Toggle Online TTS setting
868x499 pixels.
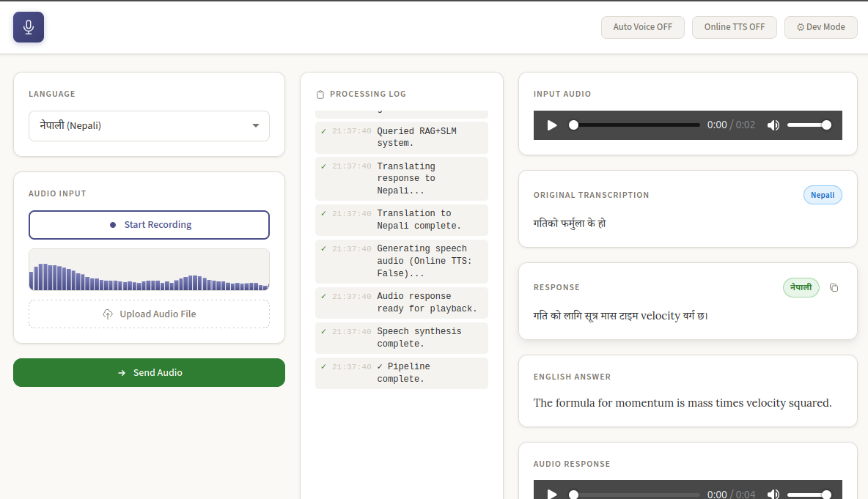click(x=734, y=27)
